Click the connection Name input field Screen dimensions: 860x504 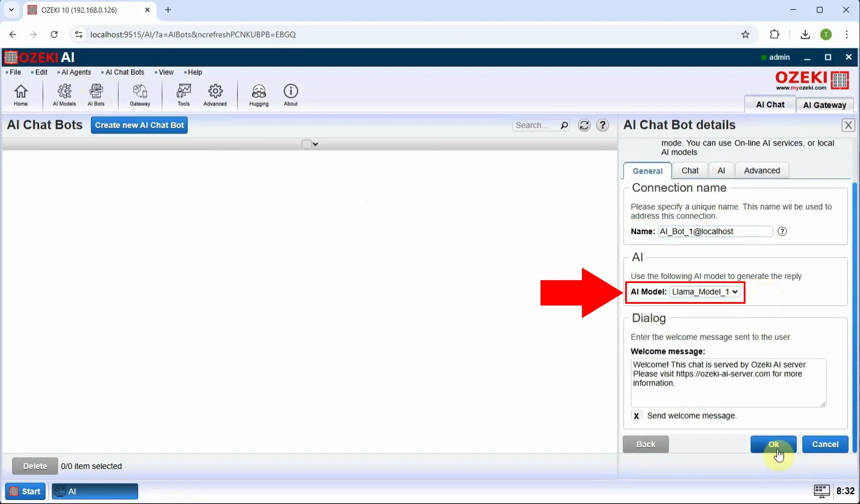715,231
